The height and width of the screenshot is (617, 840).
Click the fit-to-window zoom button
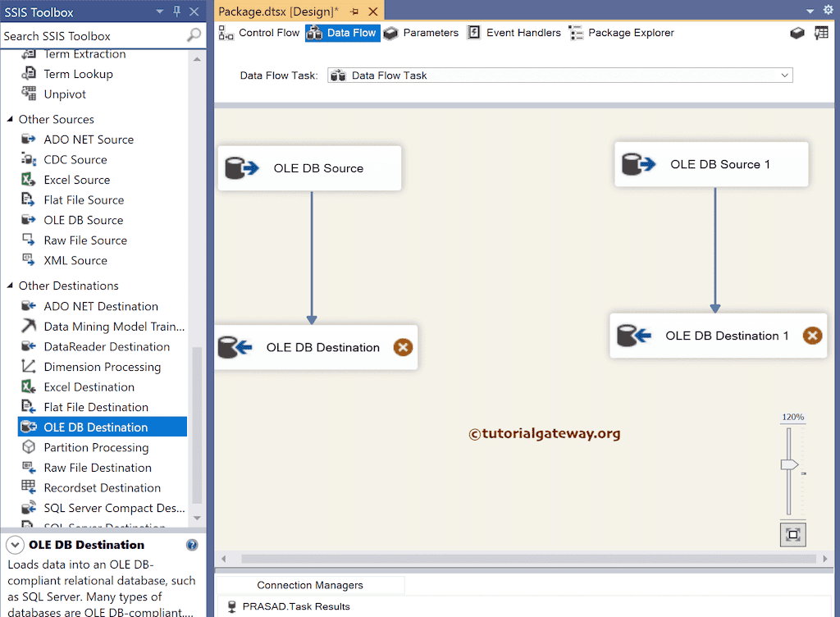(x=793, y=534)
